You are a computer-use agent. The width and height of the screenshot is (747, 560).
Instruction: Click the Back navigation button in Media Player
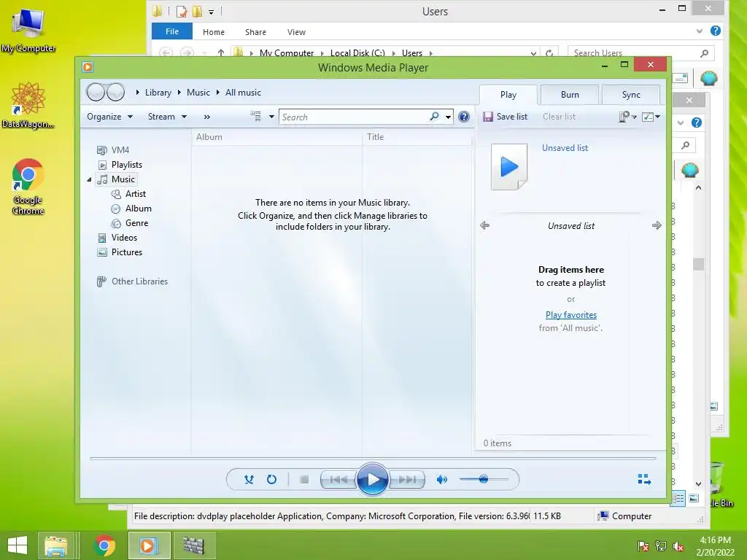(96, 93)
